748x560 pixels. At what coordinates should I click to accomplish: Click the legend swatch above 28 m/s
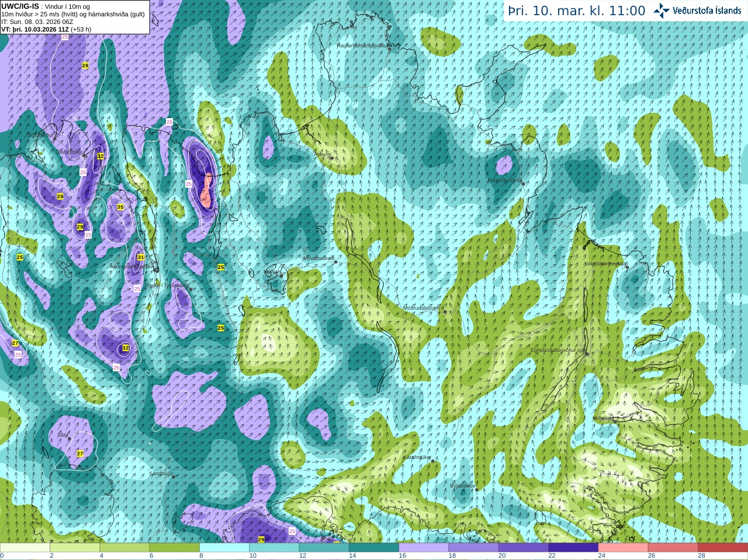(722, 548)
